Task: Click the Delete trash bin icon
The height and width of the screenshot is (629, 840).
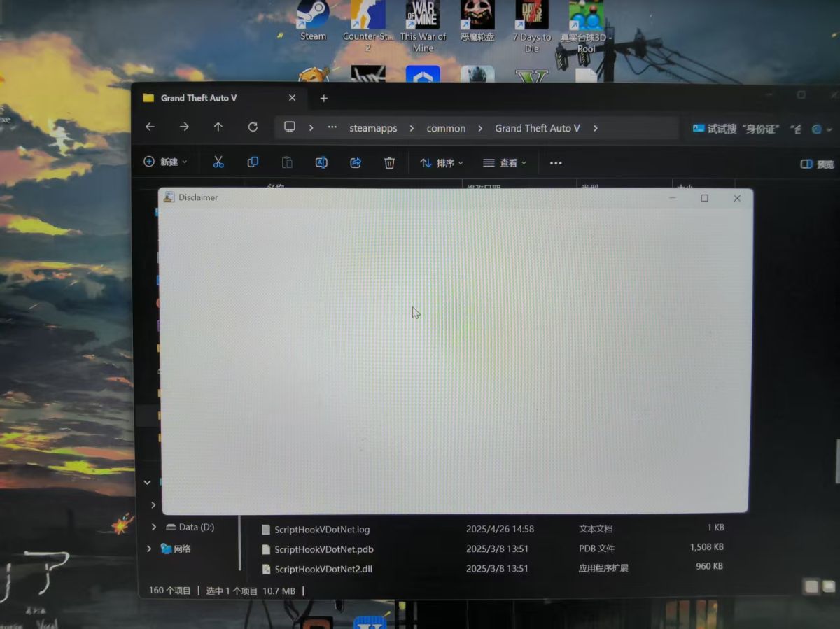Action: pyautogui.click(x=390, y=162)
